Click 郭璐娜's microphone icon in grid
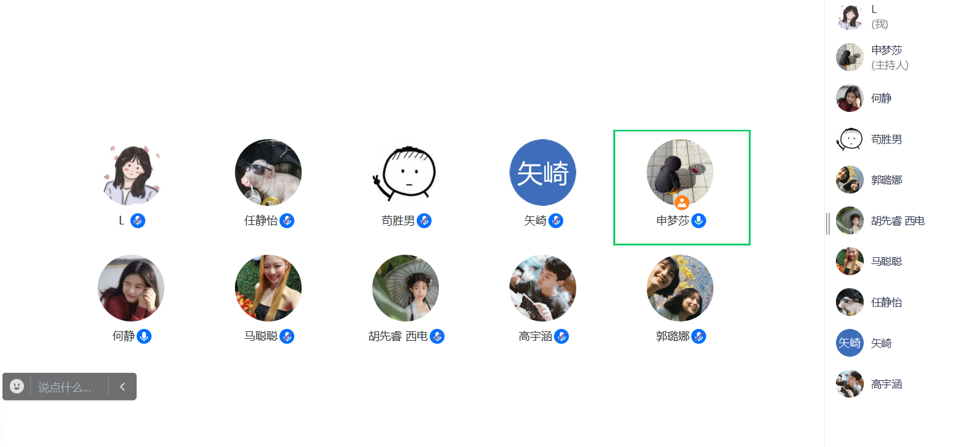Viewport: 980px width, 447px height. (x=699, y=336)
